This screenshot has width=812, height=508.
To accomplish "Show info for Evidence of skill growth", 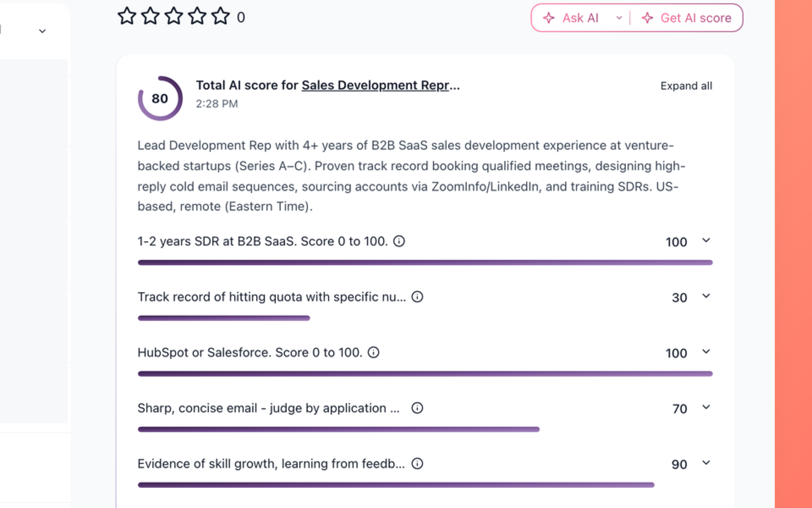I will point(417,464).
